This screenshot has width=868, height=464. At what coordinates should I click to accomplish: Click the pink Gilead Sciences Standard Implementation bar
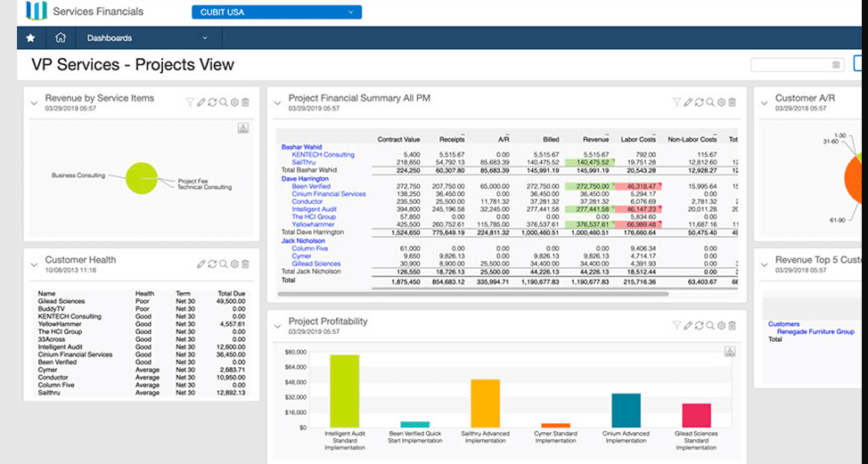coord(696,415)
